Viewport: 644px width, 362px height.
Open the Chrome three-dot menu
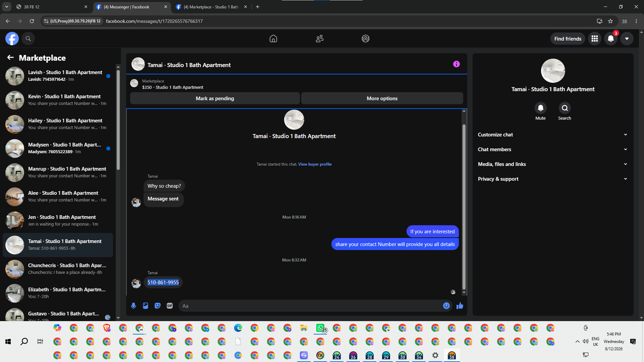tap(636, 21)
